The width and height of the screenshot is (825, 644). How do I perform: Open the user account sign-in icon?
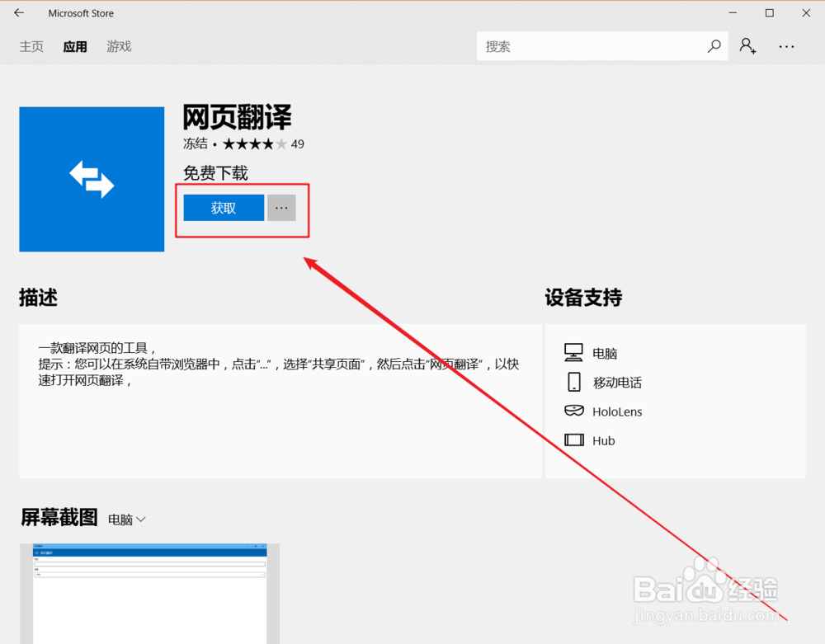[747, 47]
